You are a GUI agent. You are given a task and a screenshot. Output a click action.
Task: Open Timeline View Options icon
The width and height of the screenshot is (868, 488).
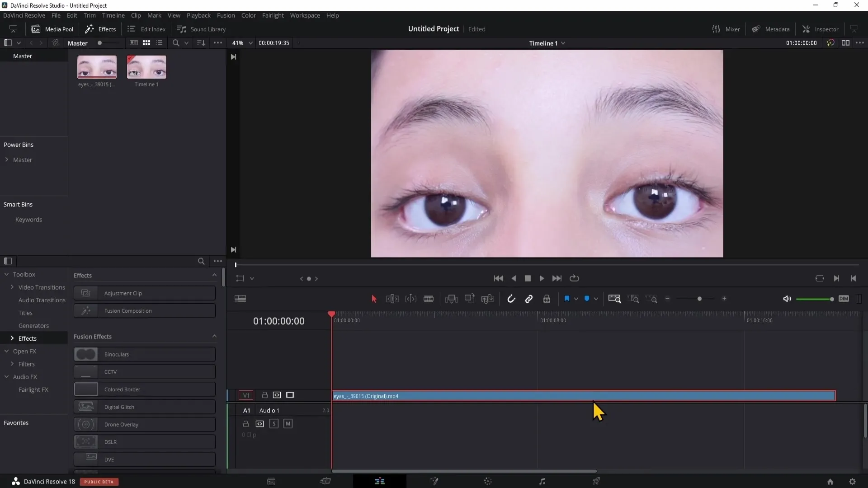pos(240,299)
